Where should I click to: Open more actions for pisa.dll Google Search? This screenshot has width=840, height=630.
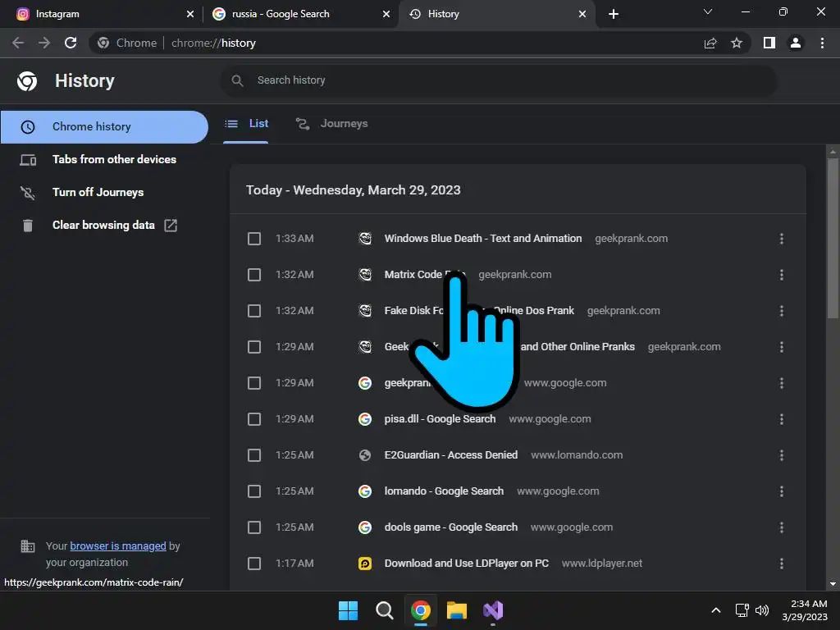782,419
